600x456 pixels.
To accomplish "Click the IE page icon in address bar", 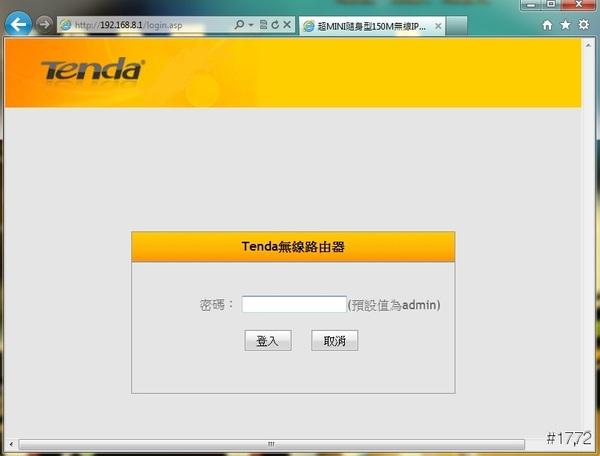I will point(66,25).
